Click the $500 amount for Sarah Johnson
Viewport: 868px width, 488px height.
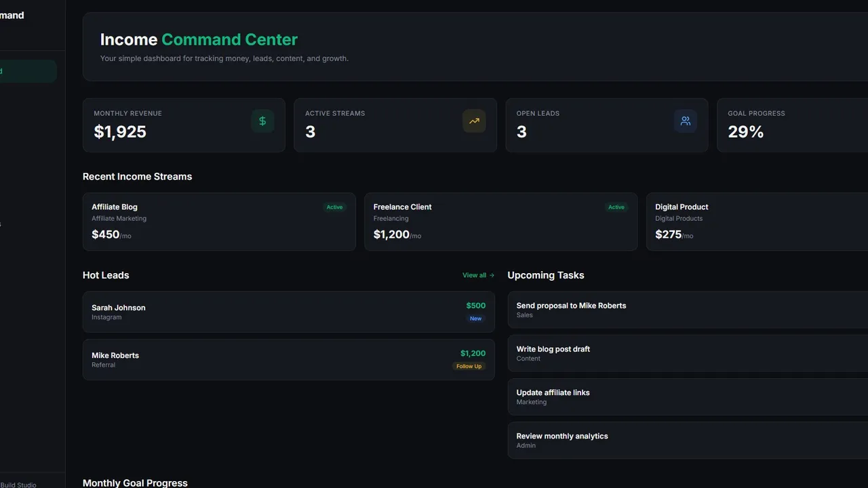click(476, 306)
